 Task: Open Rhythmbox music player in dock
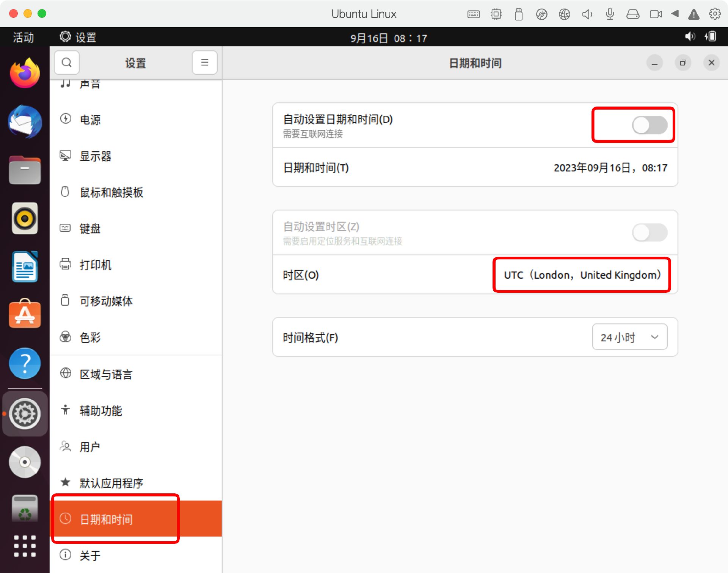click(x=25, y=218)
